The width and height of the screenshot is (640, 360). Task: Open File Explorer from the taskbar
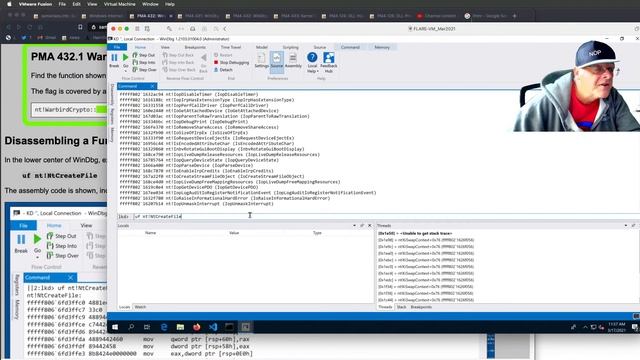coord(180,327)
